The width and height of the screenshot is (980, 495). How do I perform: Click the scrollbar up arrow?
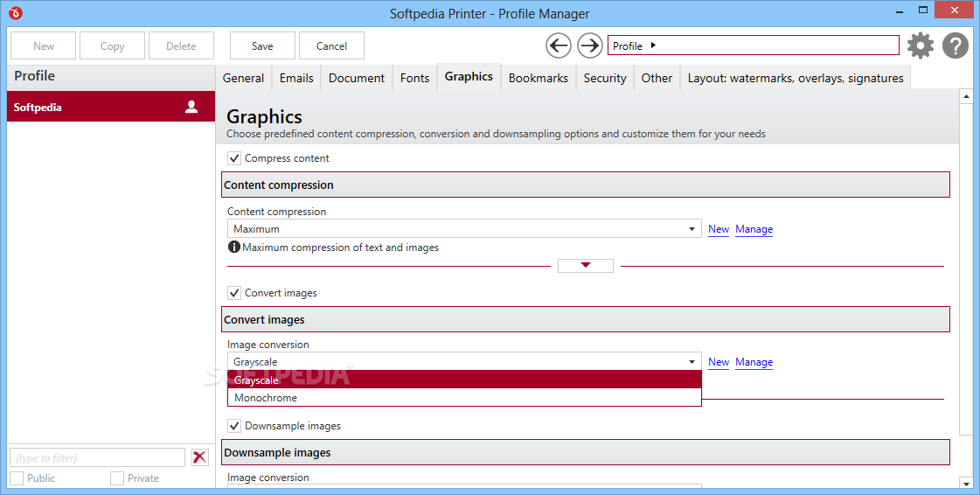(966, 96)
